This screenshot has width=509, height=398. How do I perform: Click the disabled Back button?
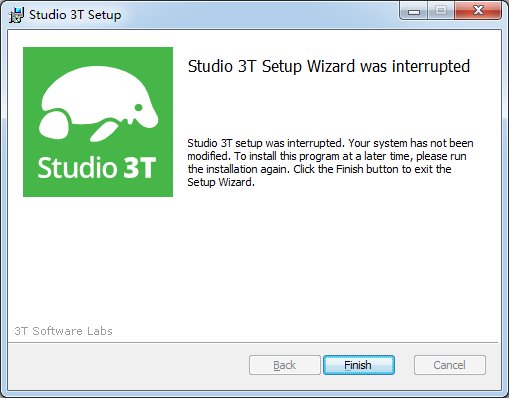coord(285,365)
